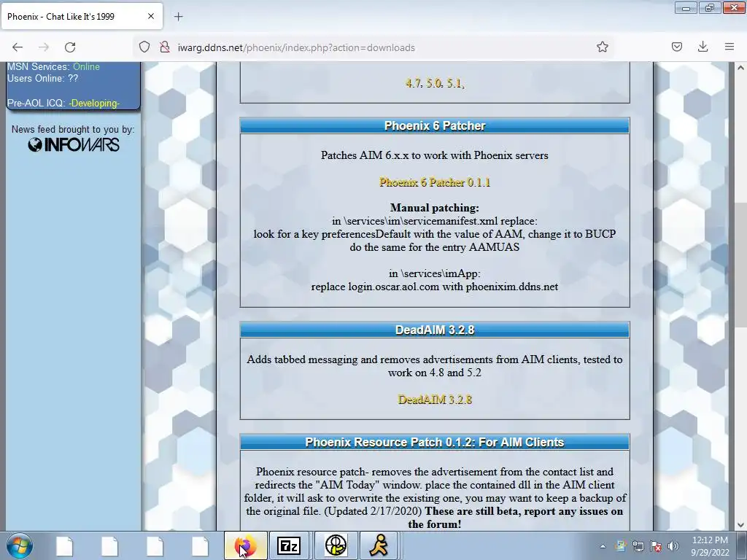Viewport: 747px width, 560px height.
Task: Open the globe crosshair taskbar app
Action: pos(336,545)
